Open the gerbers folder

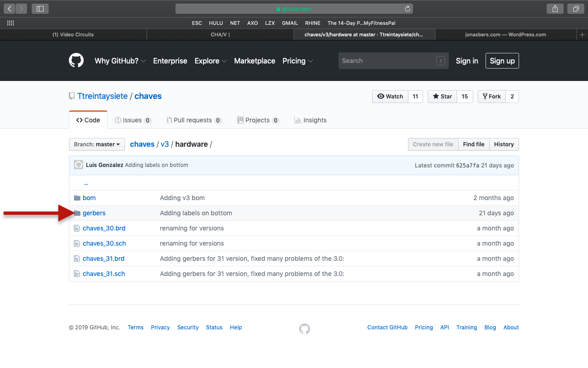point(94,213)
